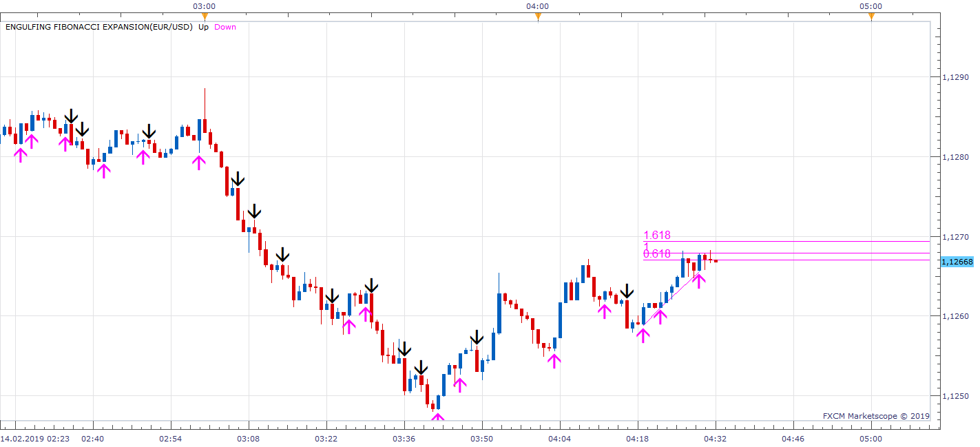Click the 0.618 Fibonacci level label
The height and width of the screenshot is (447, 980).
[x=657, y=253]
